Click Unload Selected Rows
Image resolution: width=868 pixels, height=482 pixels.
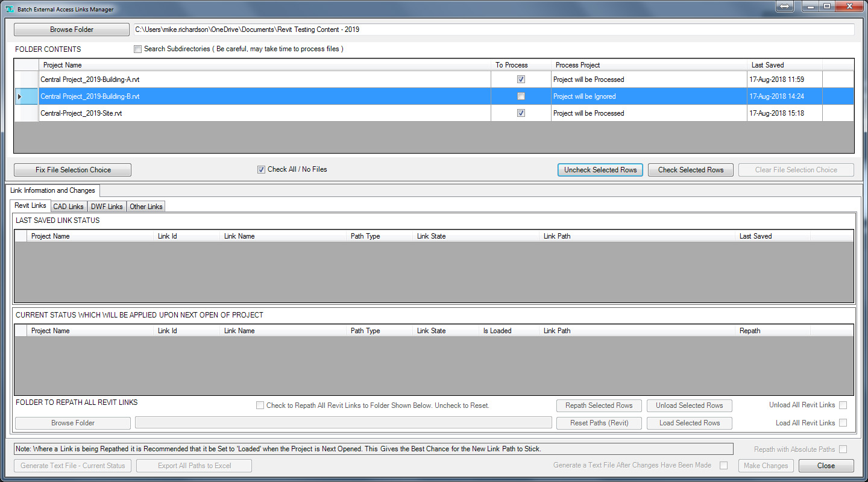[689, 405]
